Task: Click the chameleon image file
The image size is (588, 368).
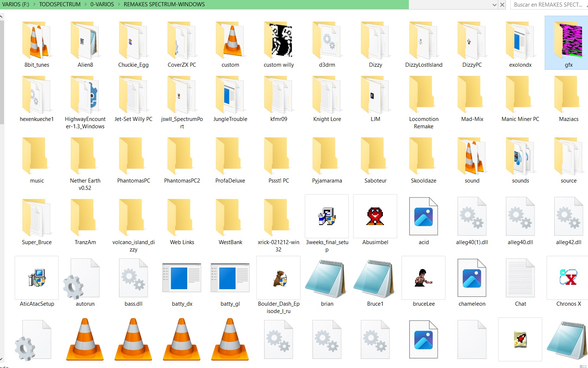Action: (x=471, y=278)
